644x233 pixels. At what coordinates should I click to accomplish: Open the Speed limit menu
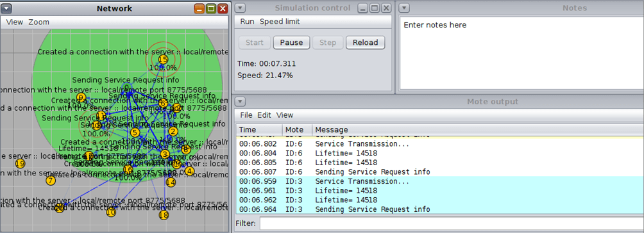point(280,22)
